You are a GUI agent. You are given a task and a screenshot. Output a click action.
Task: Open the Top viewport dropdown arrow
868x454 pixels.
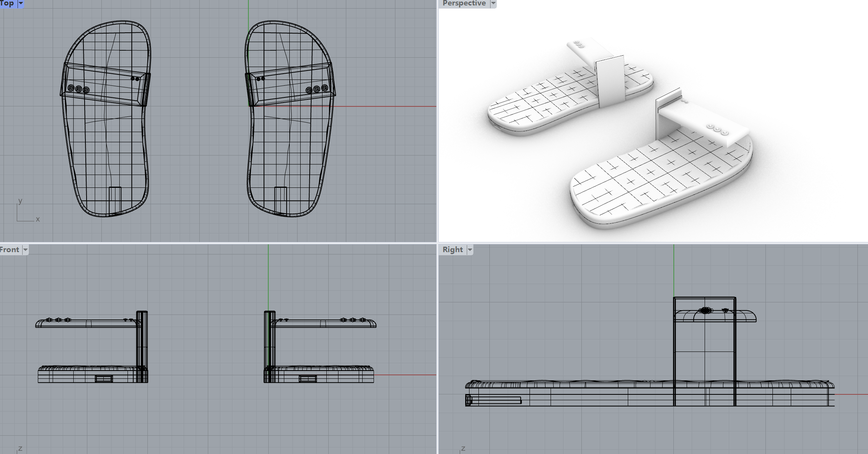[21, 4]
